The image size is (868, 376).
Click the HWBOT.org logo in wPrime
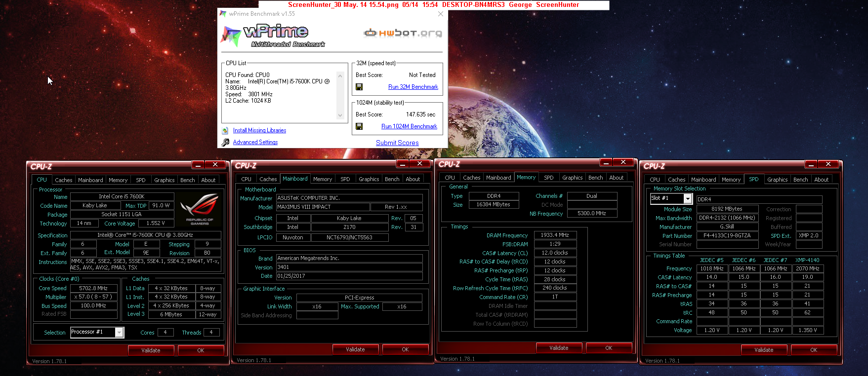(403, 33)
